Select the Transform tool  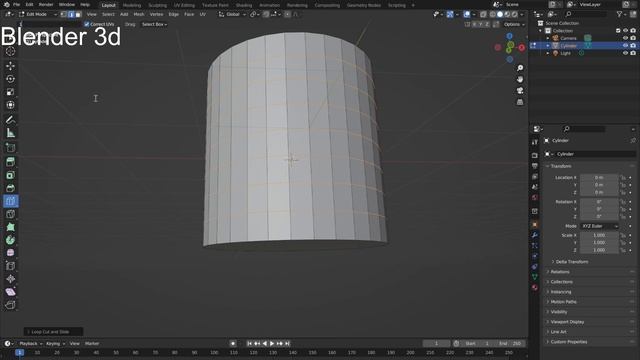(11, 105)
